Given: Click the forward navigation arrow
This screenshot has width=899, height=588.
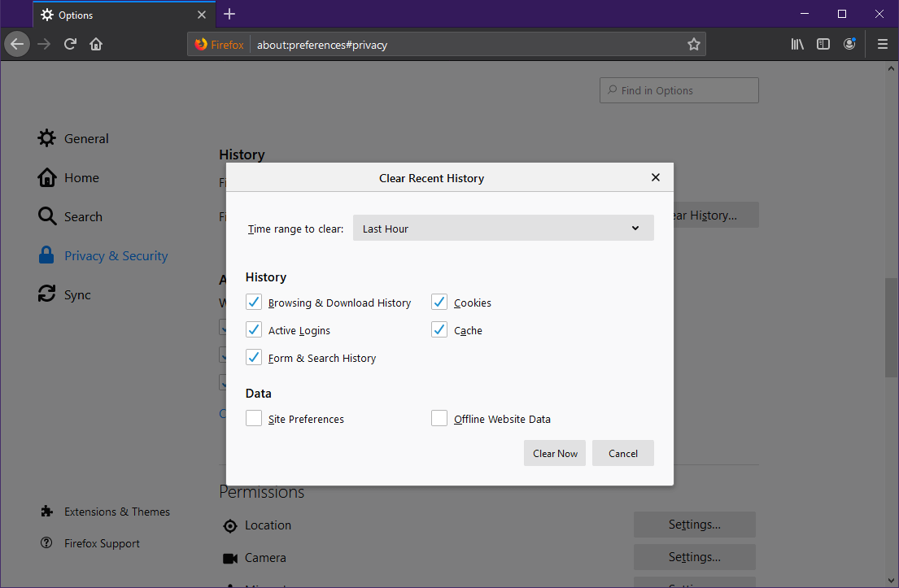Looking at the screenshot, I should coord(44,44).
